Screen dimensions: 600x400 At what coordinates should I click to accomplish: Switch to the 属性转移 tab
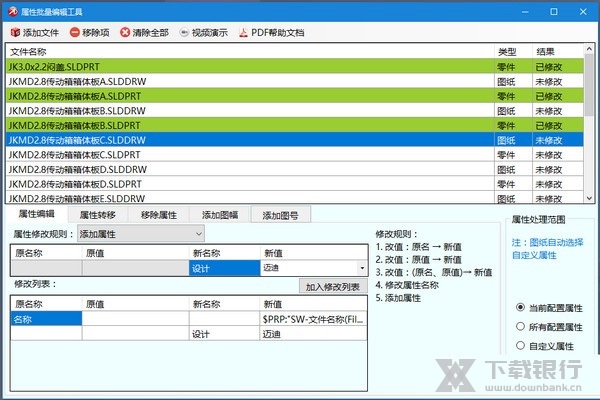point(98,215)
